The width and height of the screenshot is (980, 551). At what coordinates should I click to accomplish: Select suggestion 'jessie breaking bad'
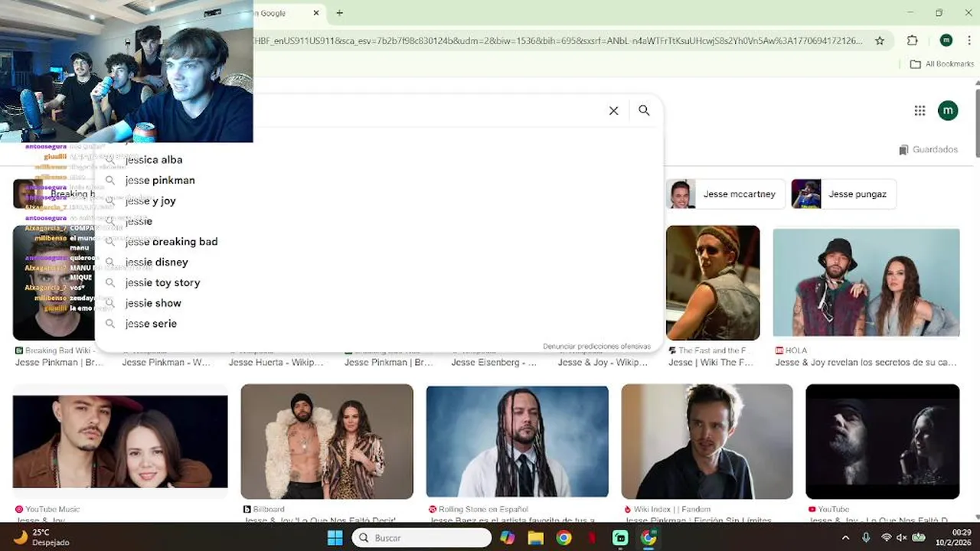tap(379, 242)
